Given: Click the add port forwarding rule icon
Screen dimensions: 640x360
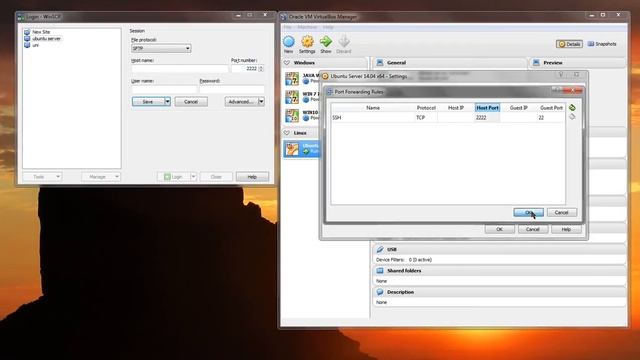Looking at the screenshot, I should tap(572, 107).
